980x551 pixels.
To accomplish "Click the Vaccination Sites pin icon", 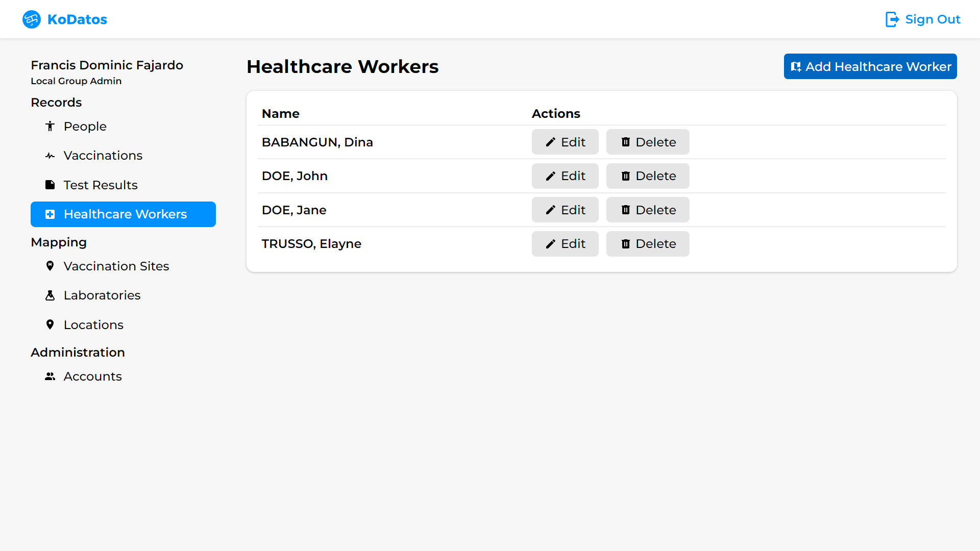I will coord(50,266).
